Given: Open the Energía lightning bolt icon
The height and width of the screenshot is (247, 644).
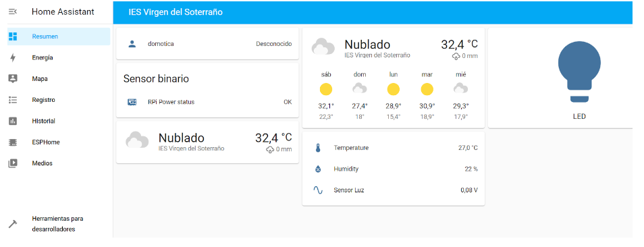Looking at the screenshot, I should (13, 57).
